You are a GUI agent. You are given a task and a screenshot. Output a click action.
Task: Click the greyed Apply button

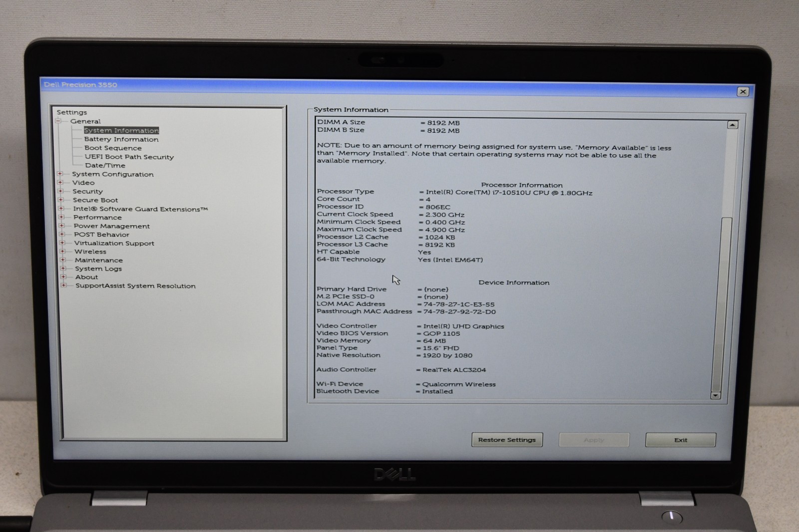[594, 440]
